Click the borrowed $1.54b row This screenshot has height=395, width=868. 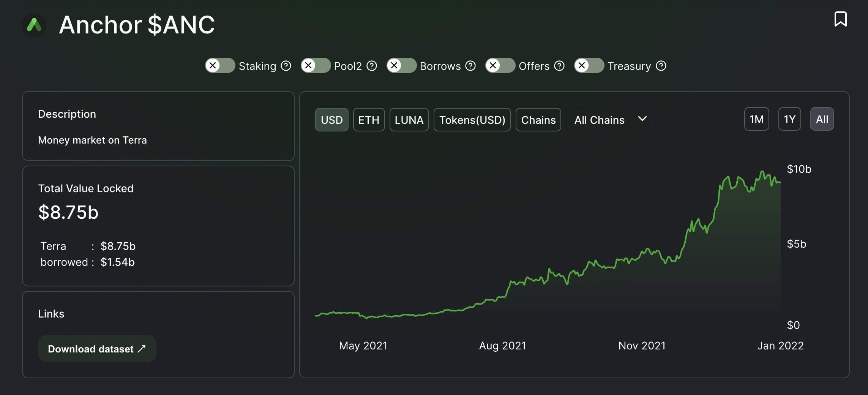[x=88, y=262]
